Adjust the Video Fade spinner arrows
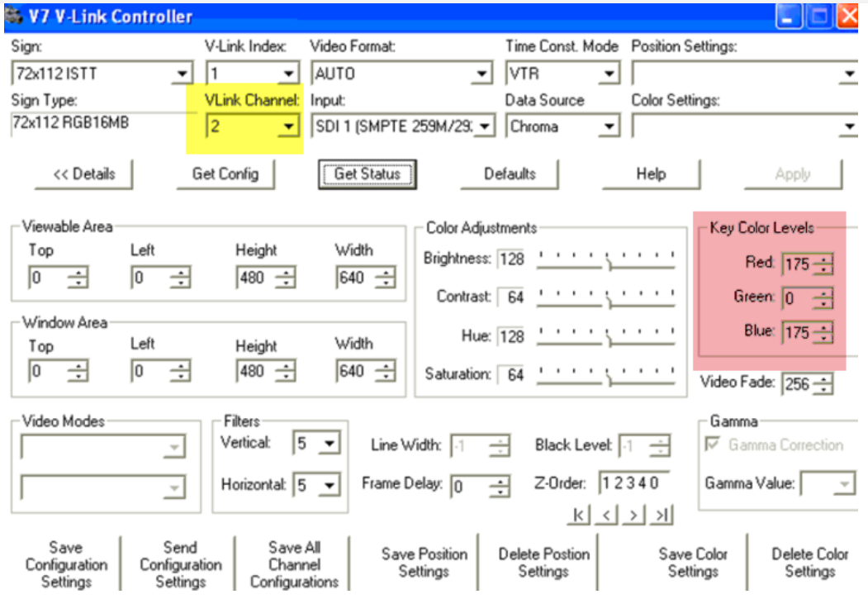 tap(823, 384)
